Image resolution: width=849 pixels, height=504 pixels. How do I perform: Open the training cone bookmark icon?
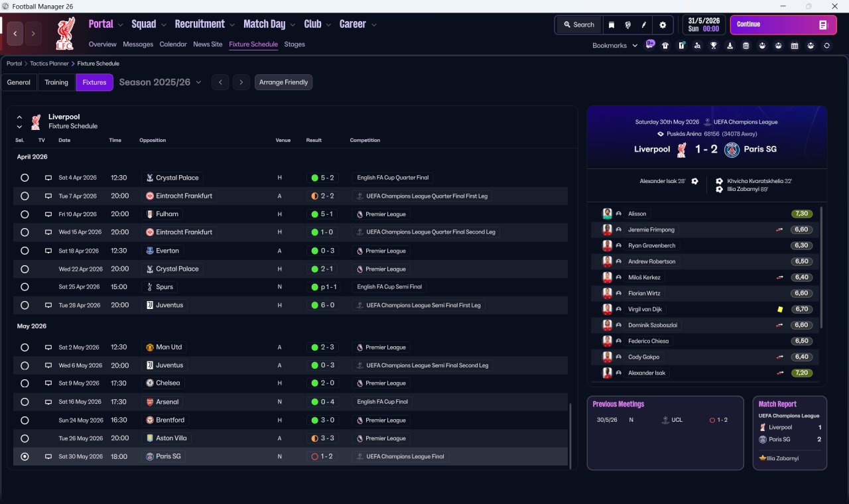[730, 46]
